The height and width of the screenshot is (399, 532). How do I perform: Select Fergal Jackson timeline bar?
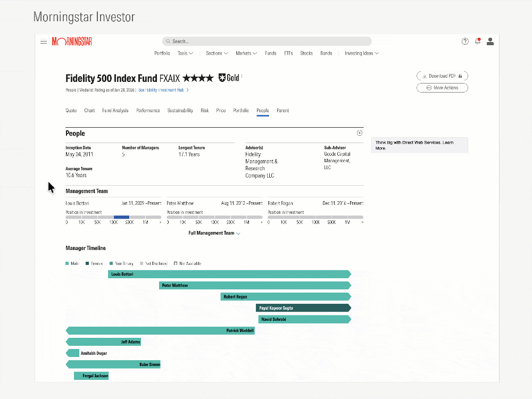coord(92,376)
